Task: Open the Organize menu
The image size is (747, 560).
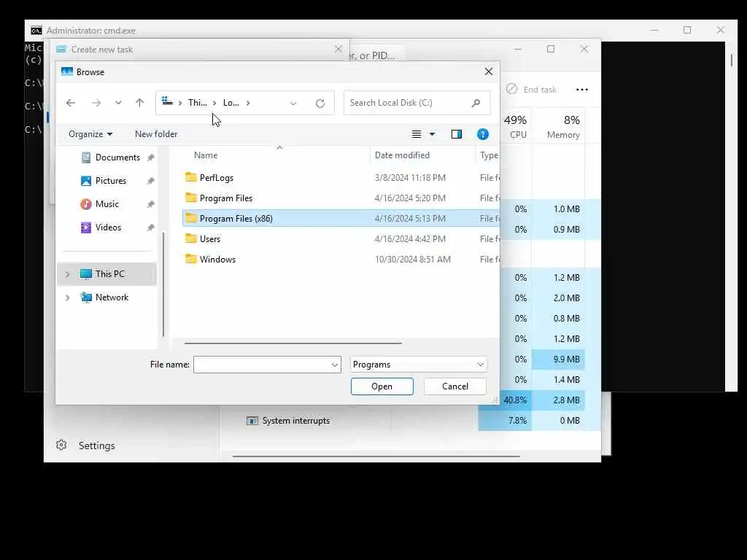Action: click(x=90, y=134)
